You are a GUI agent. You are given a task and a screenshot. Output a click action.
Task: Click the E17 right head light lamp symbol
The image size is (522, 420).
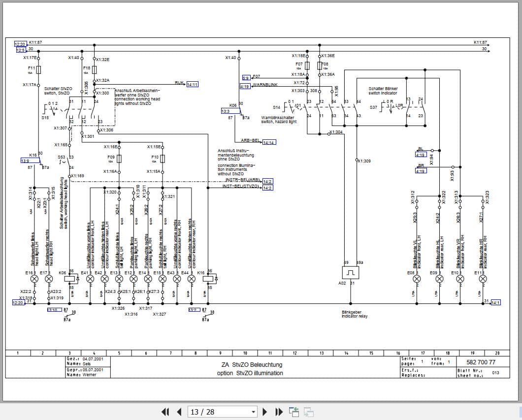pos(49,279)
